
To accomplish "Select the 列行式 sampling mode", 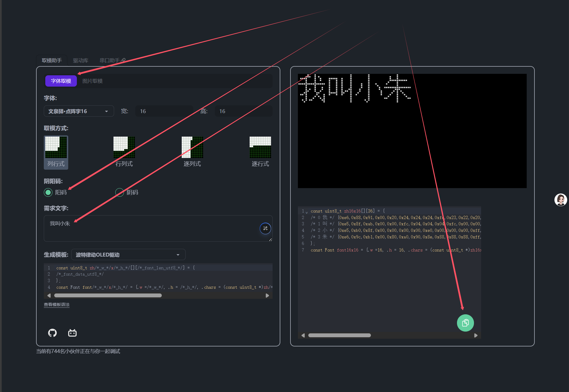I will coord(56,152).
